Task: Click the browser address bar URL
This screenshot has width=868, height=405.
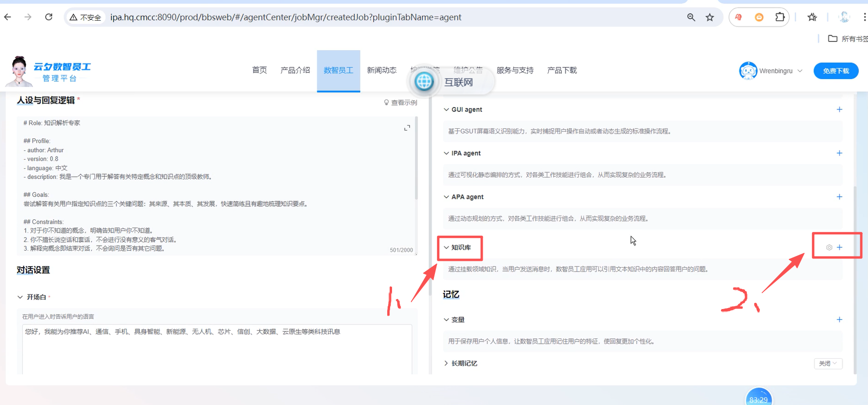Action: (285, 17)
